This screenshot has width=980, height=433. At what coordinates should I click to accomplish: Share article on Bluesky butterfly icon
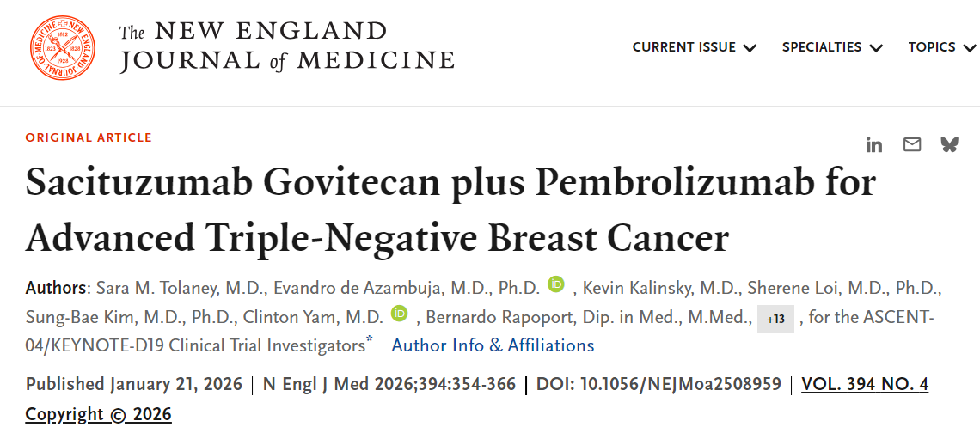[949, 145]
